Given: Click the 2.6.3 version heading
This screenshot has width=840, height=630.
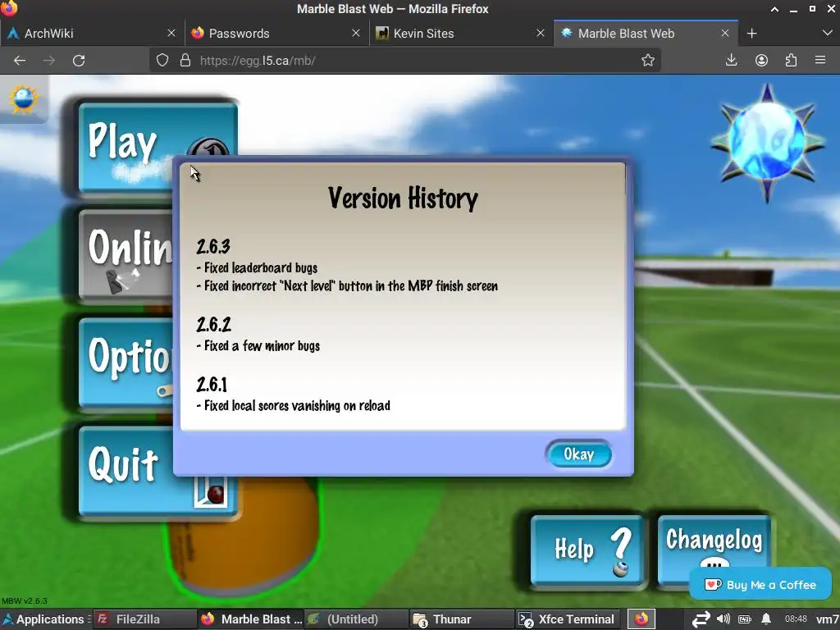Looking at the screenshot, I should 213,246.
